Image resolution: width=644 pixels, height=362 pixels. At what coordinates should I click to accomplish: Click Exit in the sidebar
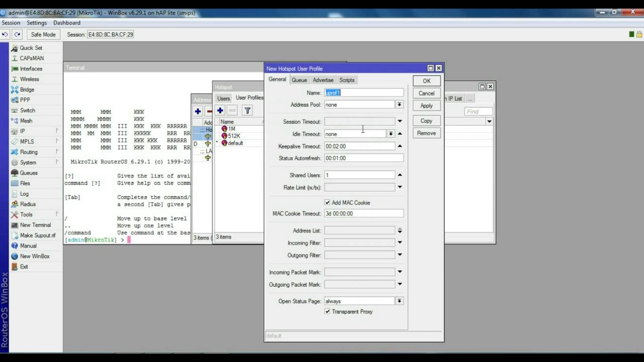[x=24, y=266]
